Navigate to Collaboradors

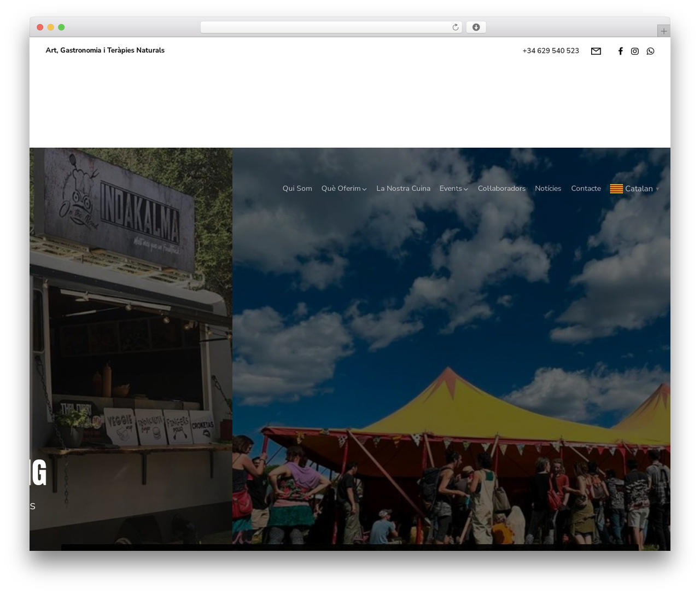coord(501,188)
